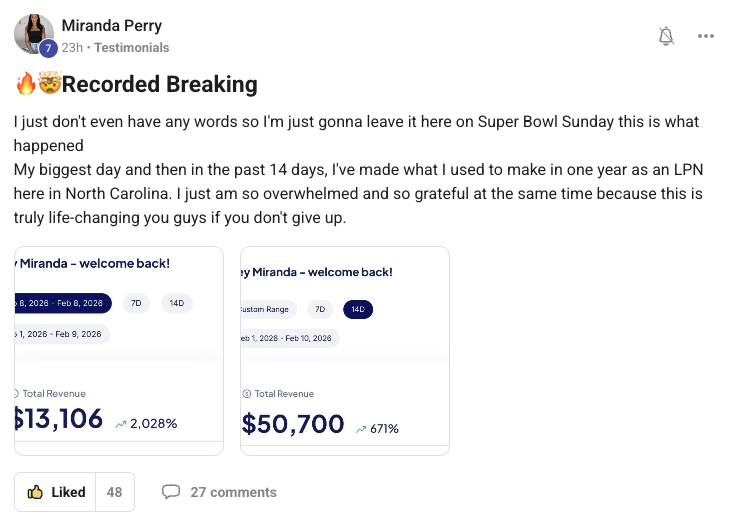Select 7D pill in the $13,106 screenshot

click(135, 303)
